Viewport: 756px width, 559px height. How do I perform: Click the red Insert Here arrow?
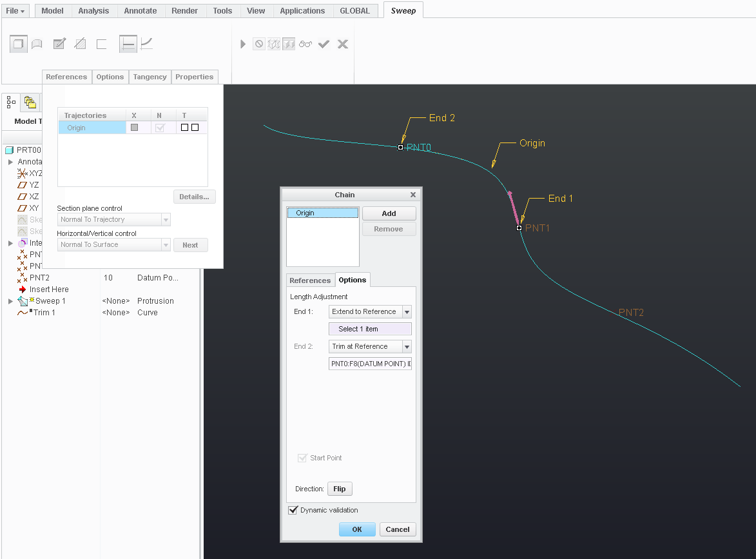click(x=22, y=289)
